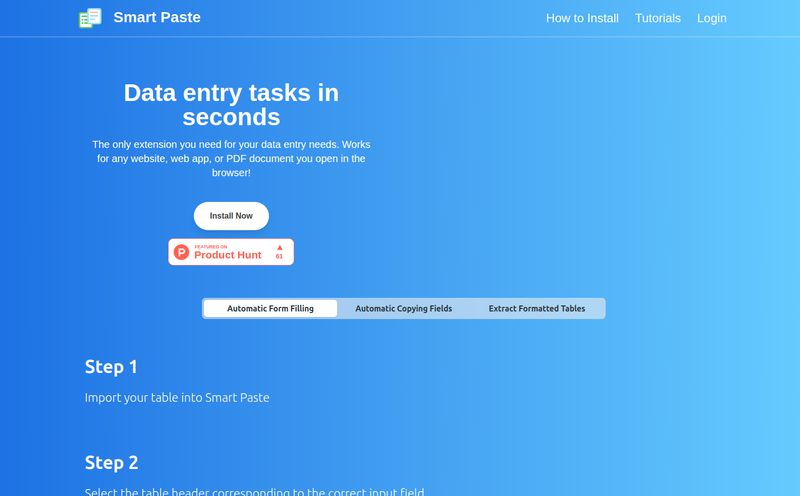Viewport: 800px width, 496px height.
Task: Click the Product Hunt upvote arrow
Action: coord(279,247)
